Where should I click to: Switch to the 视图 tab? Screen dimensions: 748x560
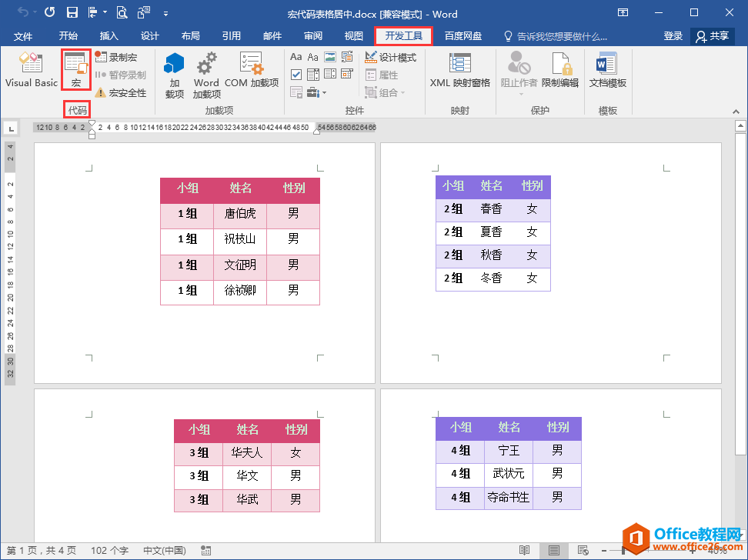coord(353,36)
